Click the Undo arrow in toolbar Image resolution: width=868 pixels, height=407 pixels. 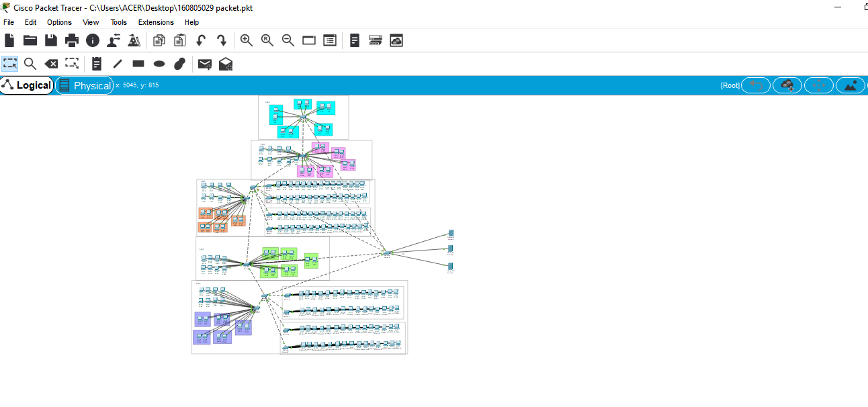tap(200, 41)
